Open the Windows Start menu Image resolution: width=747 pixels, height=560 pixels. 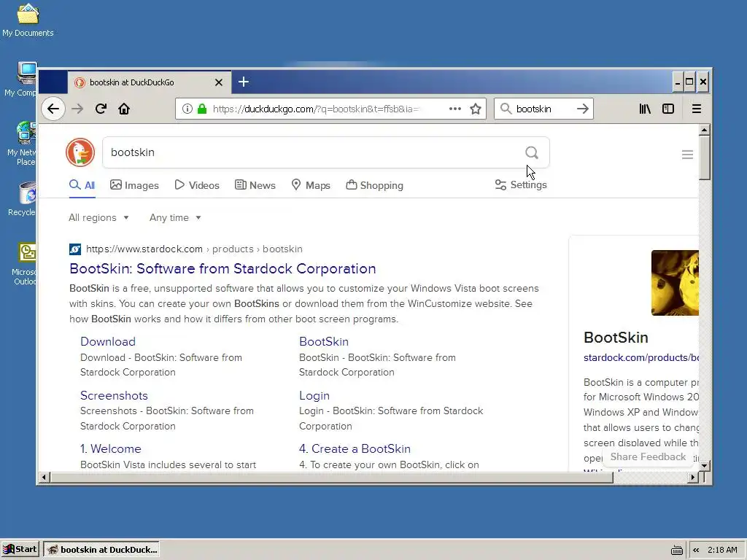20,549
